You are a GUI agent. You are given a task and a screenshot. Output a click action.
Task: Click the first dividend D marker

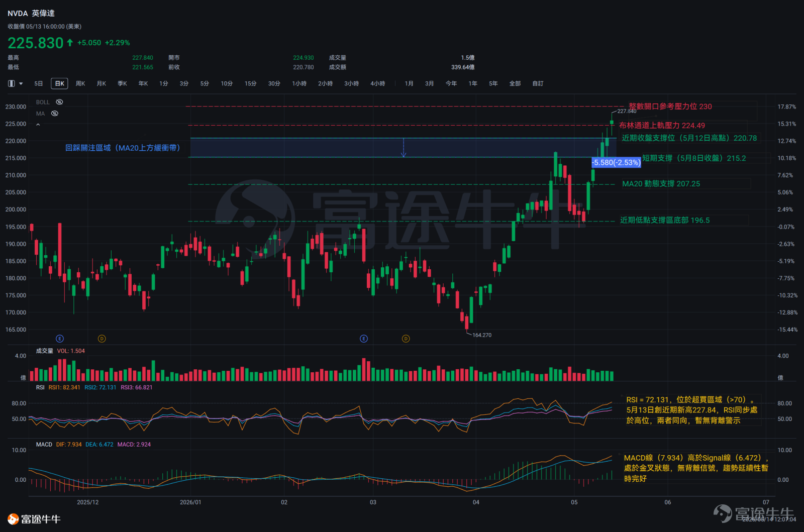pos(102,339)
